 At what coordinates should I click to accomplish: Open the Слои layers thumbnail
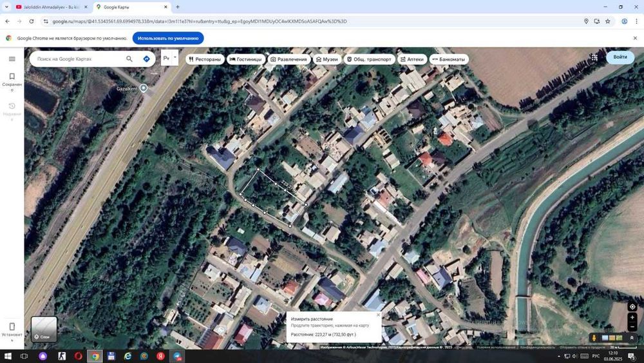pyautogui.click(x=44, y=329)
